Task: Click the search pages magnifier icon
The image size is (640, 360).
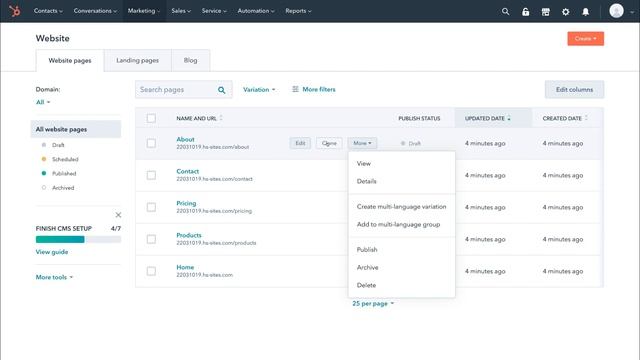Action: tap(221, 90)
